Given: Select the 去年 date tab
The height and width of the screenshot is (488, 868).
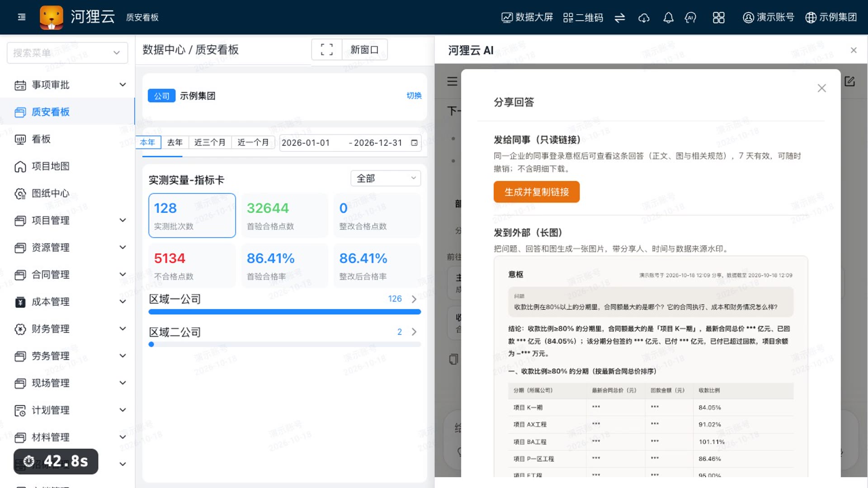Looking at the screenshot, I should coord(175,142).
